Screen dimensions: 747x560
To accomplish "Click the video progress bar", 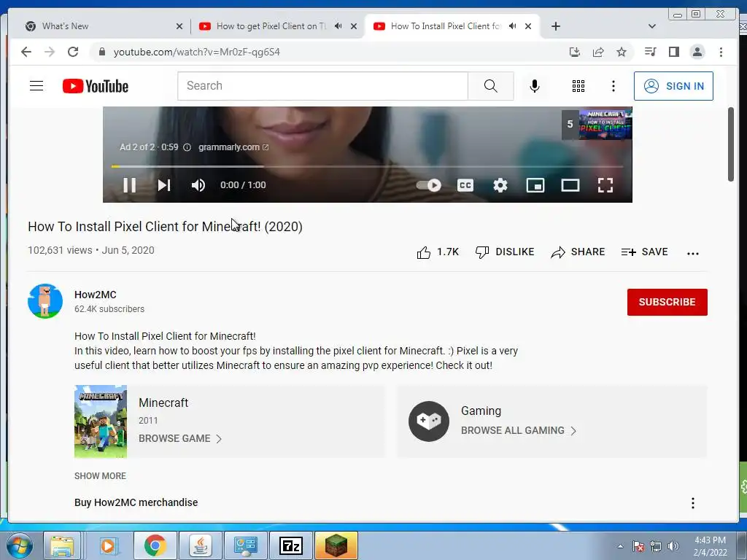I will pos(367,167).
